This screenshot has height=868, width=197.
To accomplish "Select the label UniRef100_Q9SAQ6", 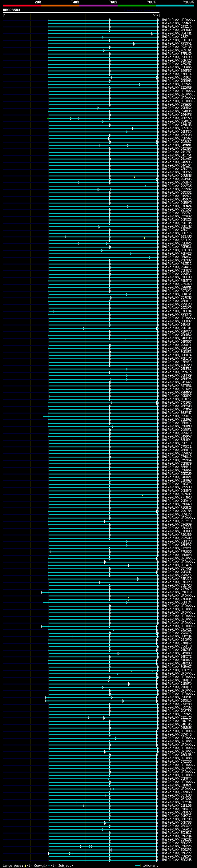I will click(x=177, y=104).
